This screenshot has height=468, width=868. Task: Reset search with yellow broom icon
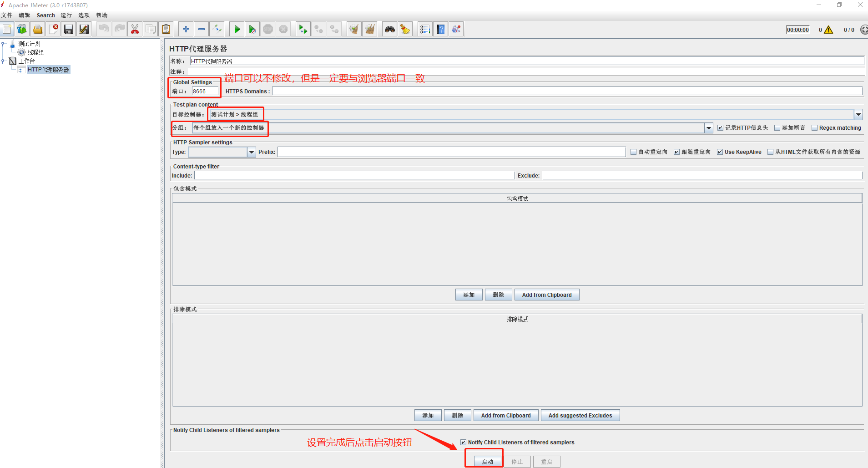point(405,30)
